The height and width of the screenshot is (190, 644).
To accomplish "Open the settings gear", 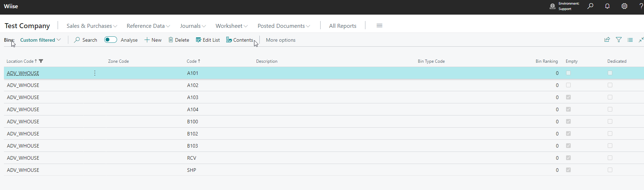I will (624, 6).
